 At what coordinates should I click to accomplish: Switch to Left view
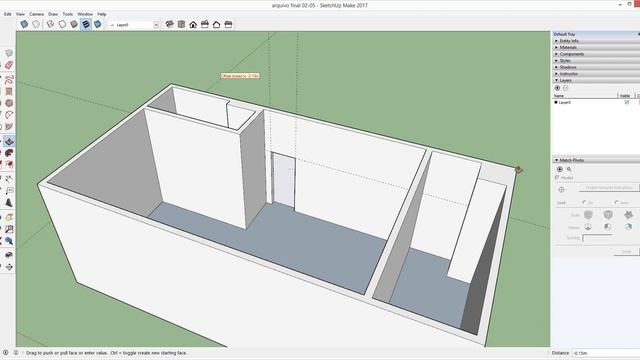pyautogui.click(x=229, y=24)
